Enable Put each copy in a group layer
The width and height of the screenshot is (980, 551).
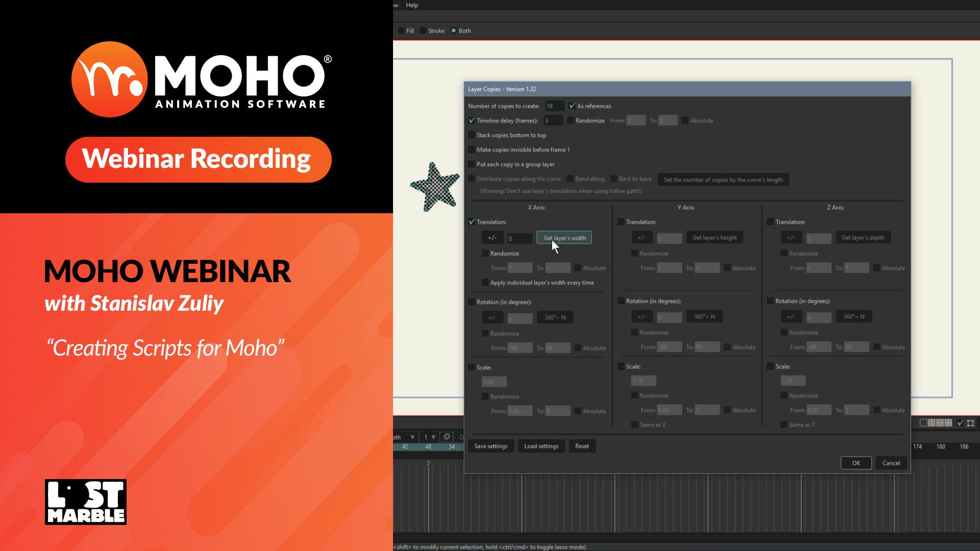pyautogui.click(x=472, y=164)
